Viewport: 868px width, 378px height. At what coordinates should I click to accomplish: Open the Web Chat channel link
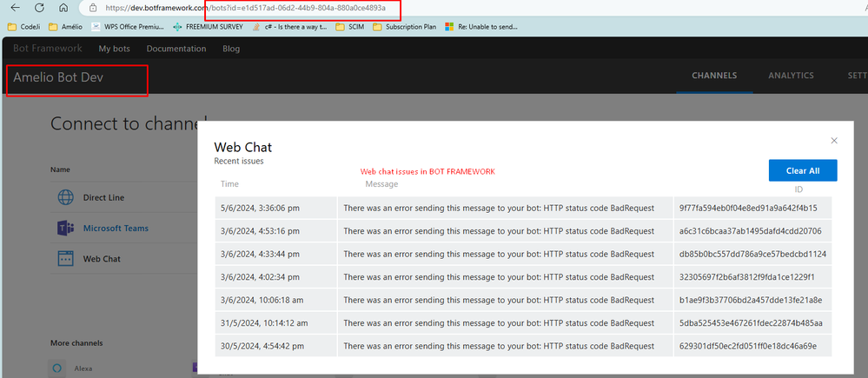102,258
